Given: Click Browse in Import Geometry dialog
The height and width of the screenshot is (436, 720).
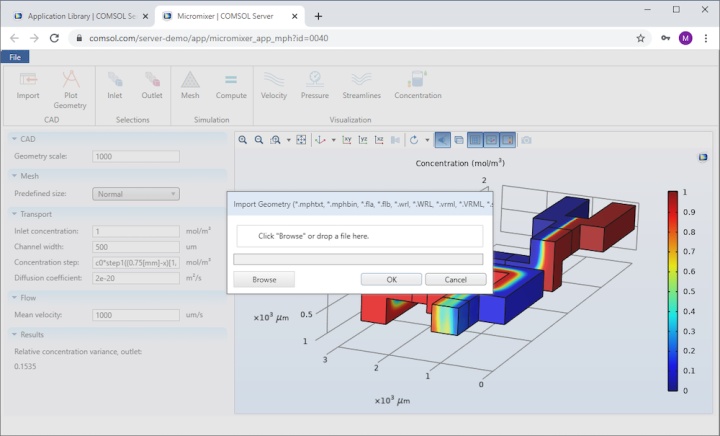Looking at the screenshot, I should coord(264,279).
